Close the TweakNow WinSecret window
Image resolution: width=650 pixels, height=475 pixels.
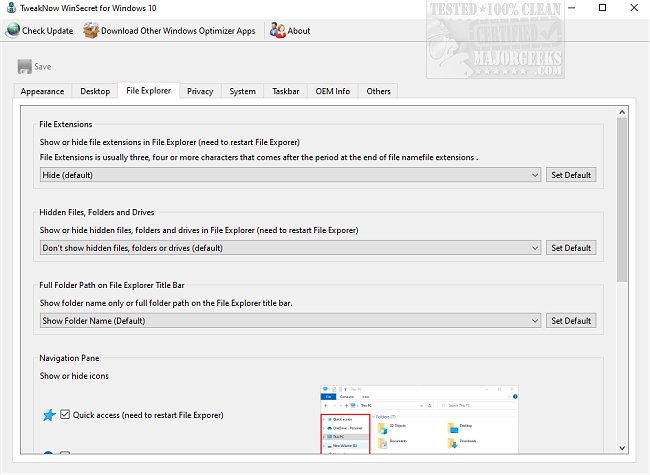[634, 7]
